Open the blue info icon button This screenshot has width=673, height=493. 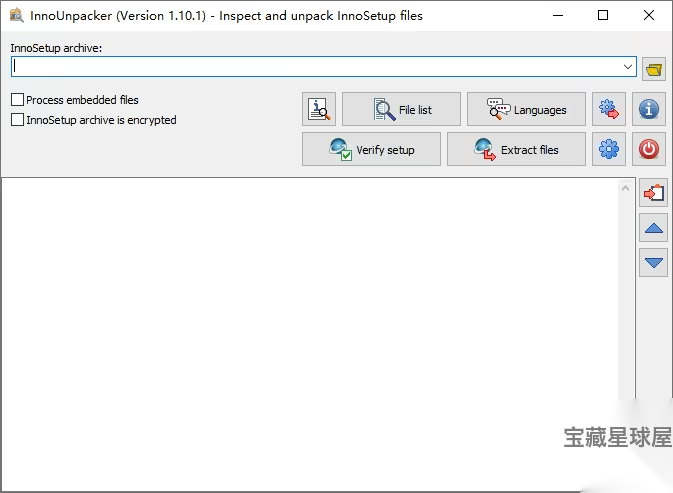click(649, 109)
